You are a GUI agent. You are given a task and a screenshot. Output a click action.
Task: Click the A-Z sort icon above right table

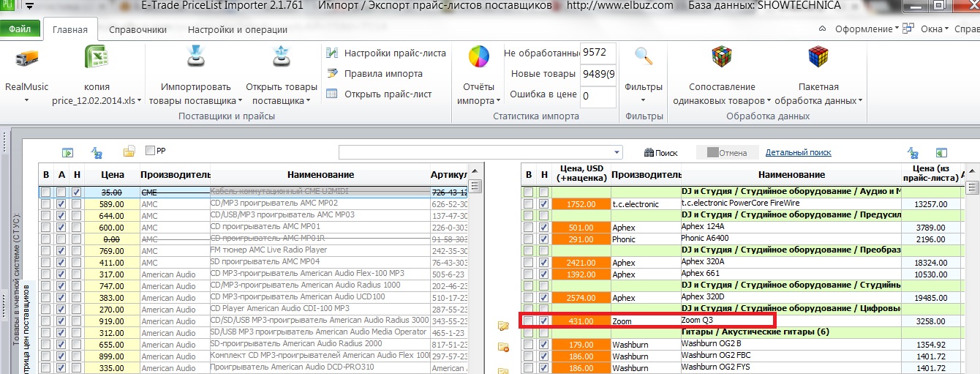(913, 152)
